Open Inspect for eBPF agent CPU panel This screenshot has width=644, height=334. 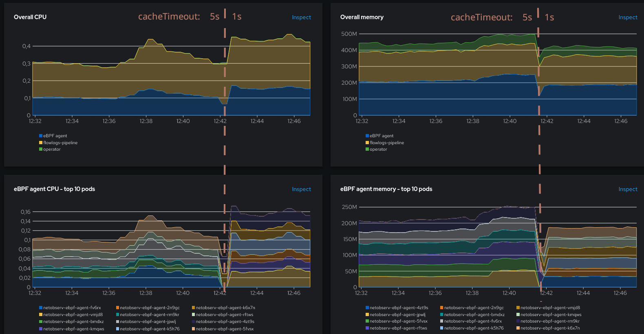click(301, 189)
